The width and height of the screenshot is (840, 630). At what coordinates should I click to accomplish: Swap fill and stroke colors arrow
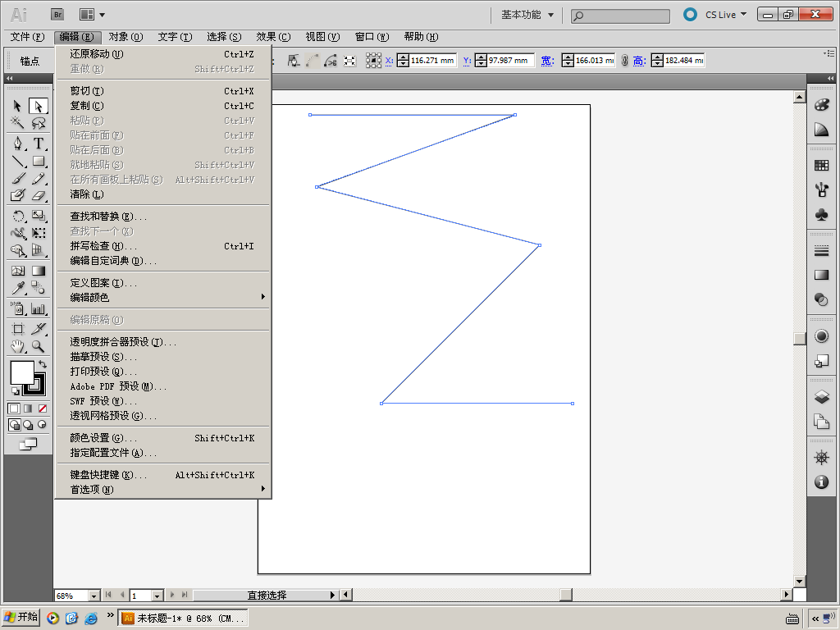click(43, 364)
